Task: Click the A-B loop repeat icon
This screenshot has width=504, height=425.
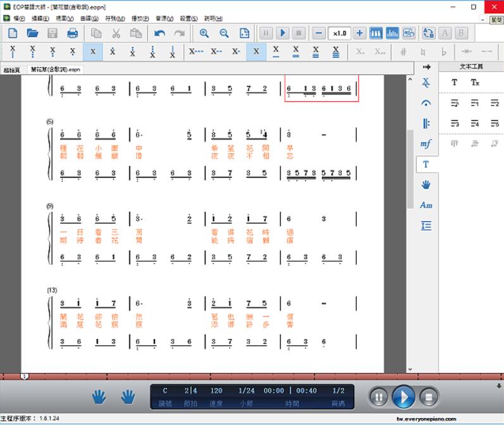Action: coord(429,33)
